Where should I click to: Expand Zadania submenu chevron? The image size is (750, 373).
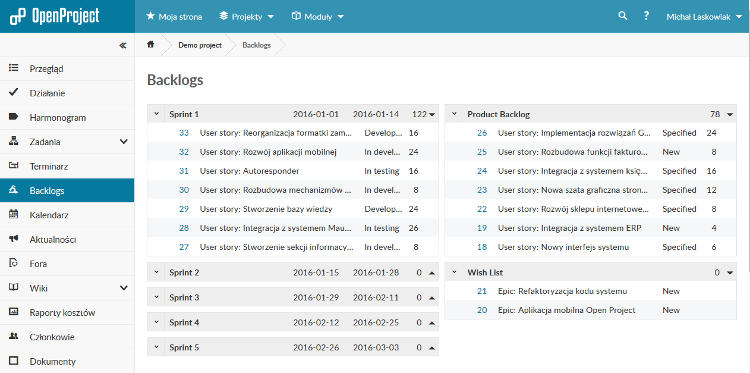tap(123, 142)
